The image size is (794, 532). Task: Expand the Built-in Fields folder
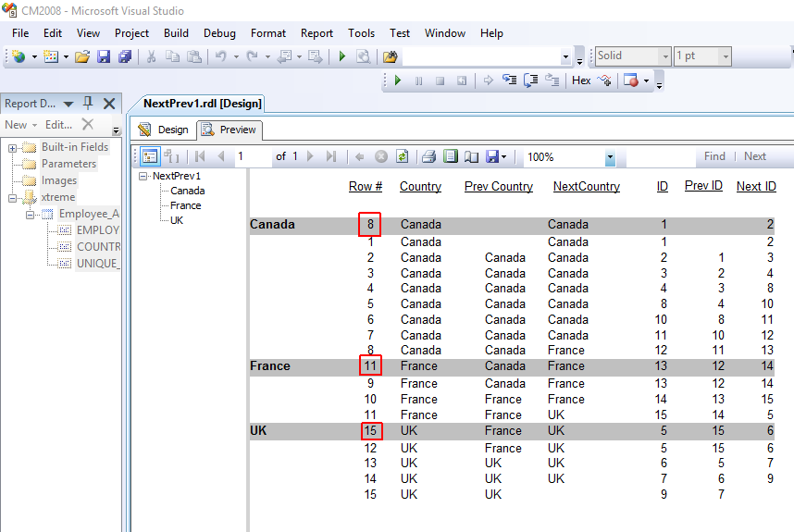click(x=13, y=148)
